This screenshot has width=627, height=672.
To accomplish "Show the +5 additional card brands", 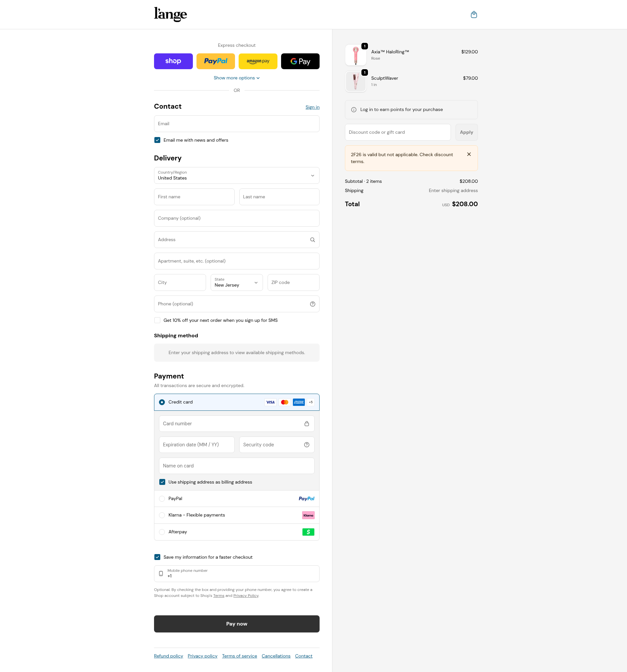I will [310, 402].
